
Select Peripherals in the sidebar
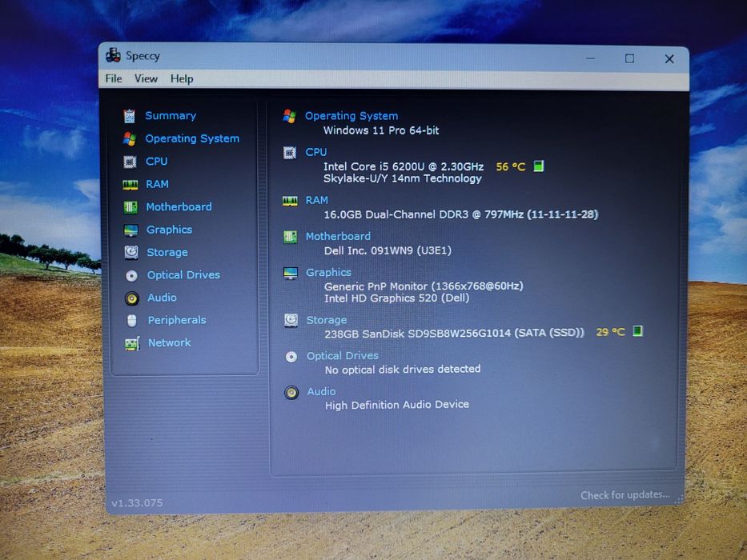177,320
